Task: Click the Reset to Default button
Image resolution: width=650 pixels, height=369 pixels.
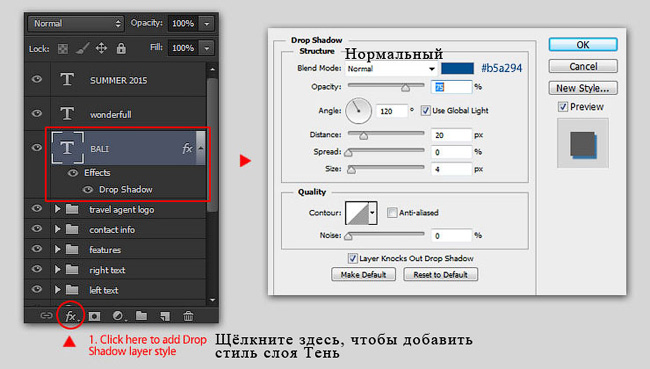Action: (x=440, y=274)
